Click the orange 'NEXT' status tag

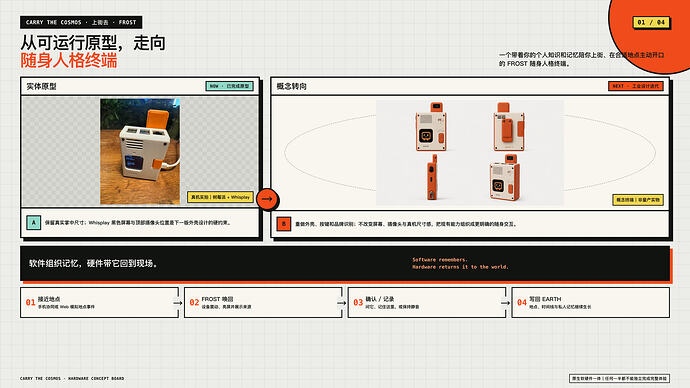tap(635, 86)
